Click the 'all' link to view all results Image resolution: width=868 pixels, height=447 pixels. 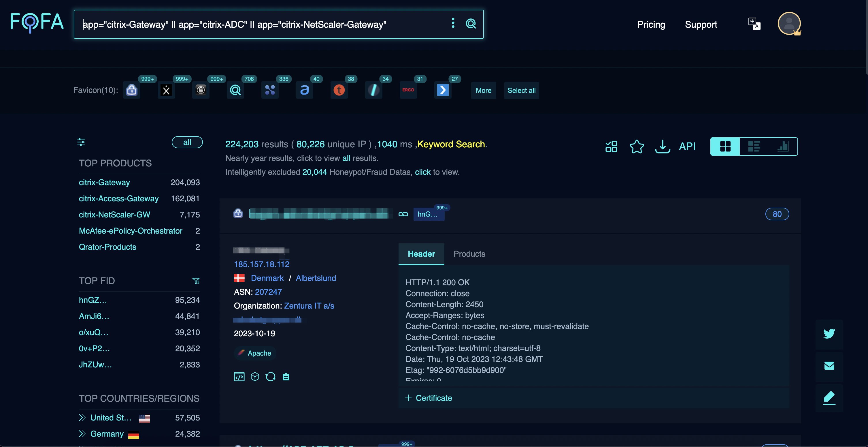point(346,158)
